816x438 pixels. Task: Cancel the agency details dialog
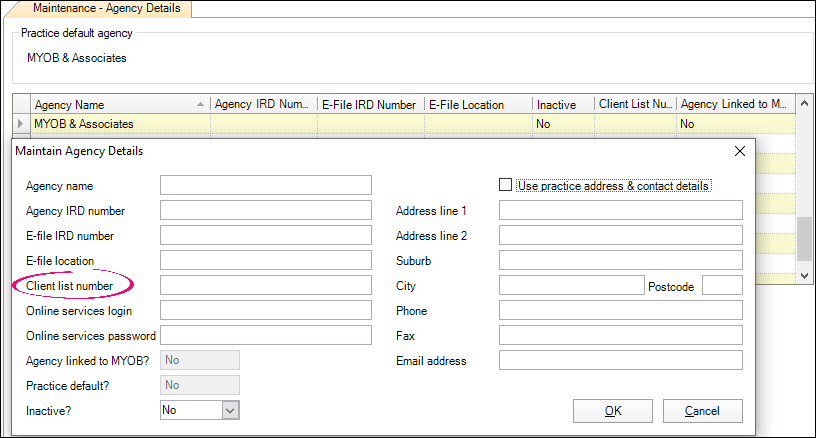(701, 411)
